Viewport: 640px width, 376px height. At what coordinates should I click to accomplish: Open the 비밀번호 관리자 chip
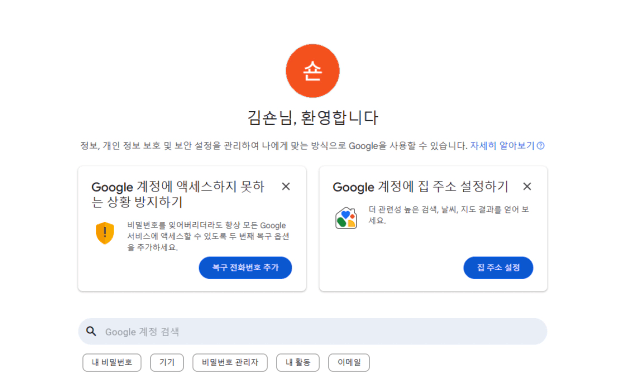tap(230, 363)
